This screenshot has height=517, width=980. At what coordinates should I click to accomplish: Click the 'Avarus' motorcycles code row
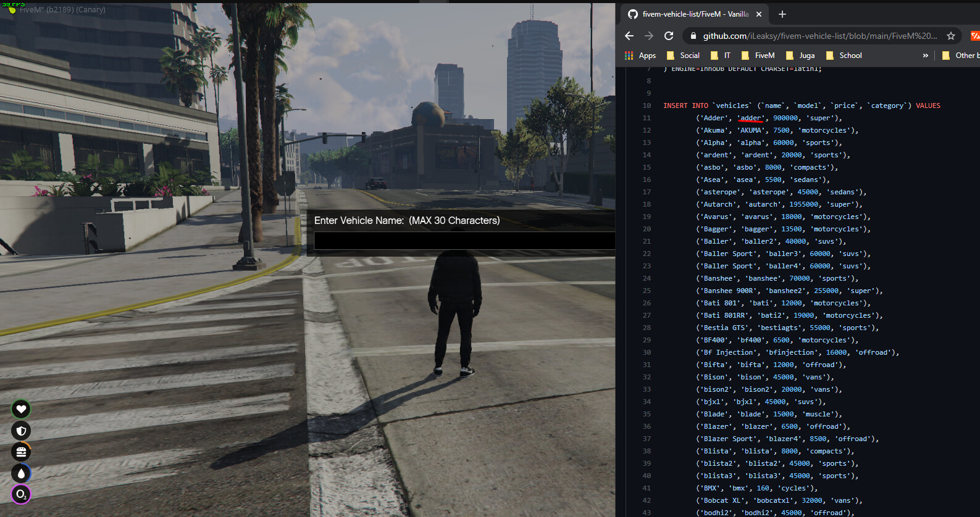click(x=783, y=217)
